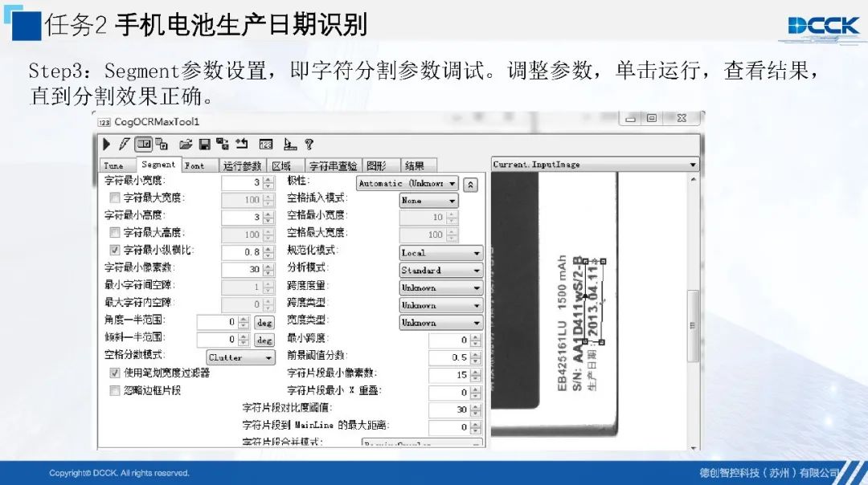Save tool with the floppy disk icon
868x485 pixels.
pyautogui.click(x=204, y=145)
